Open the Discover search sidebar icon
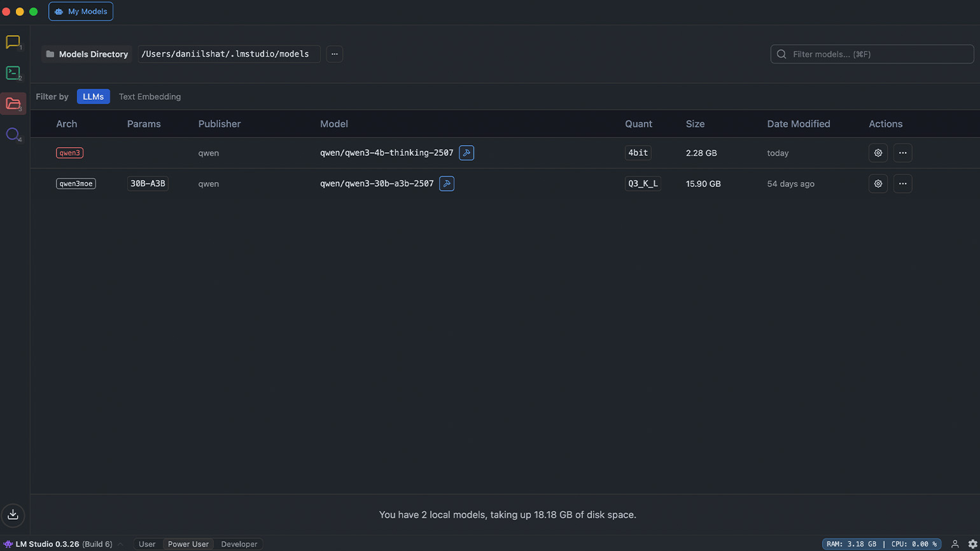The height and width of the screenshot is (551, 980). point(13,134)
